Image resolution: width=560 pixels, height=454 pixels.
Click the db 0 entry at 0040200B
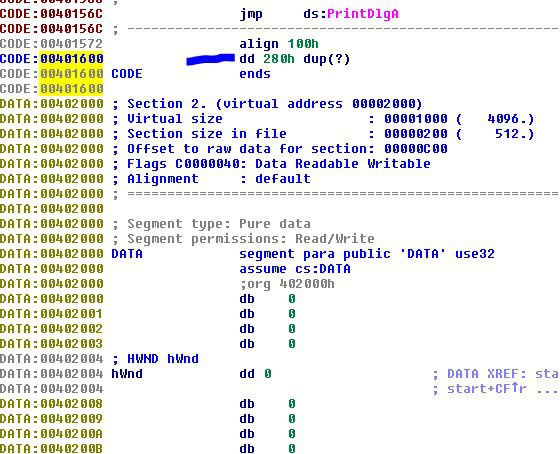click(267, 449)
